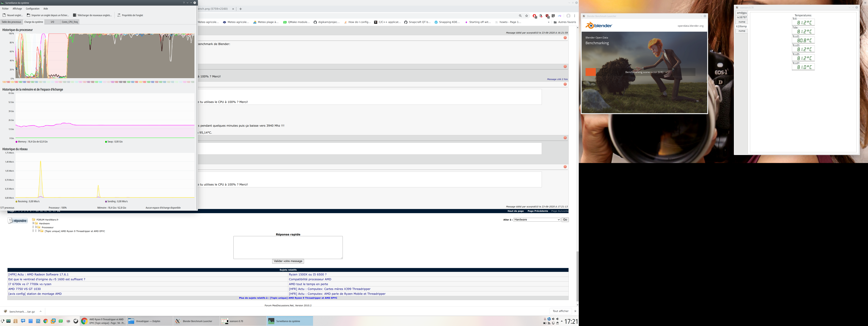Image resolution: width=868 pixels, height=326 pixels.
Task: Select the amdgpu tab in xsensors
Action: 742,13
